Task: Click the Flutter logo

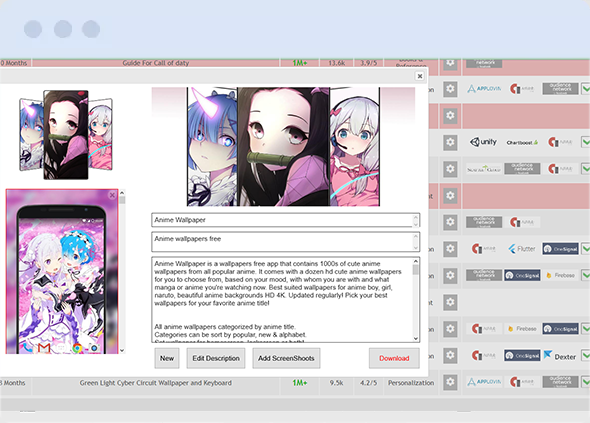Action: 522,249
